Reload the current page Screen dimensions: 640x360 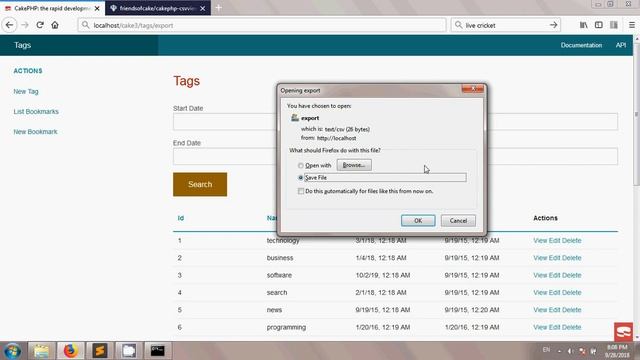pos(40,25)
